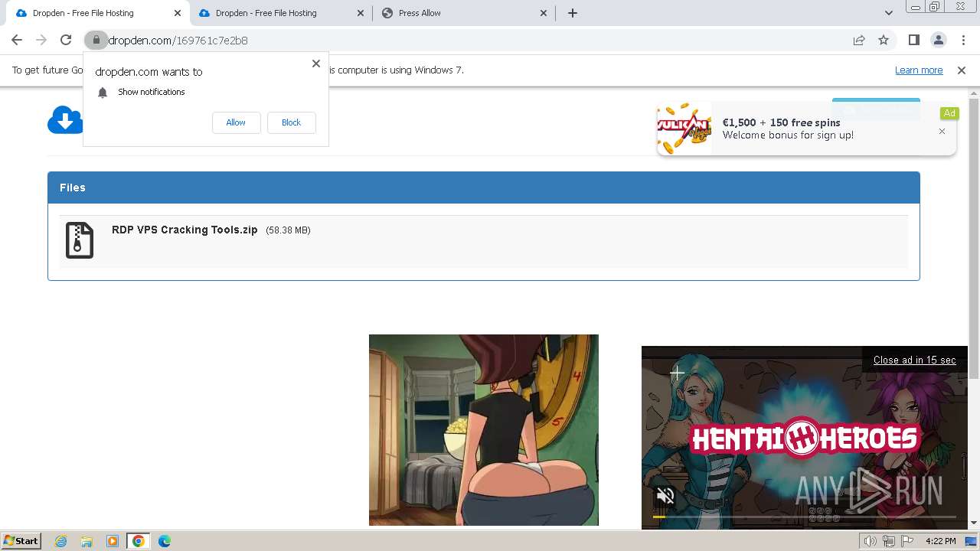Click the system tray network icon
This screenshot has width=980, height=551.
[888, 541]
